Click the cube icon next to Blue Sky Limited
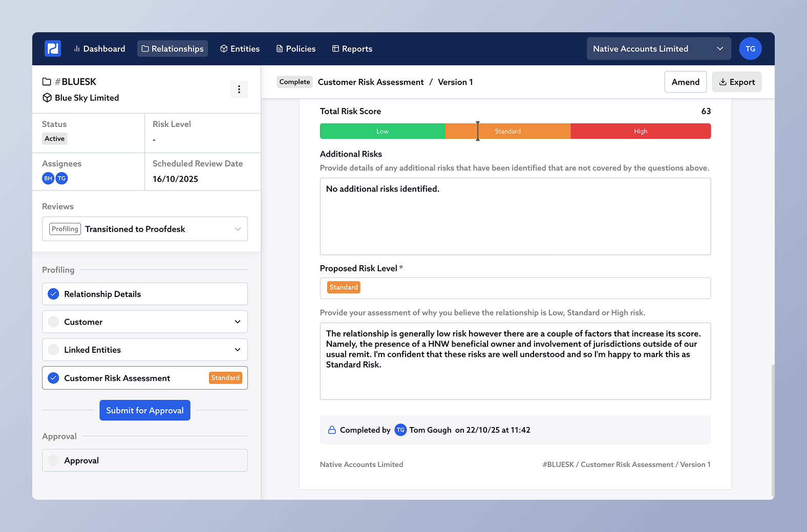 point(47,98)
